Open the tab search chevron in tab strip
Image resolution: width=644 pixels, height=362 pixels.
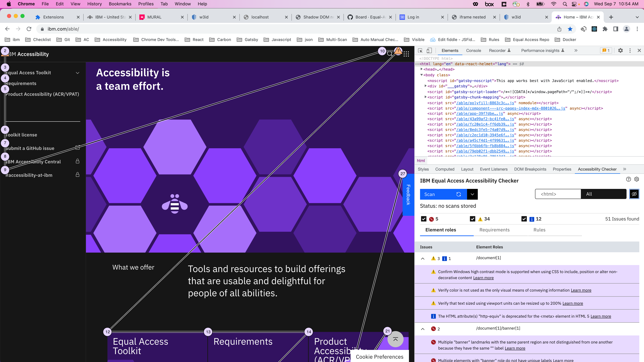pos(637,17)
